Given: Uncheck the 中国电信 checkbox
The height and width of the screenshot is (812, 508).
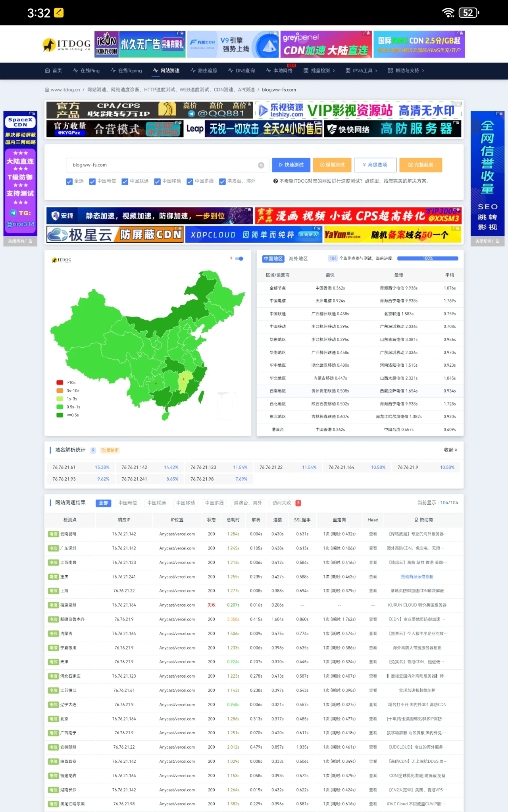Looking at the screenshot, I should (x=92, y=182).
